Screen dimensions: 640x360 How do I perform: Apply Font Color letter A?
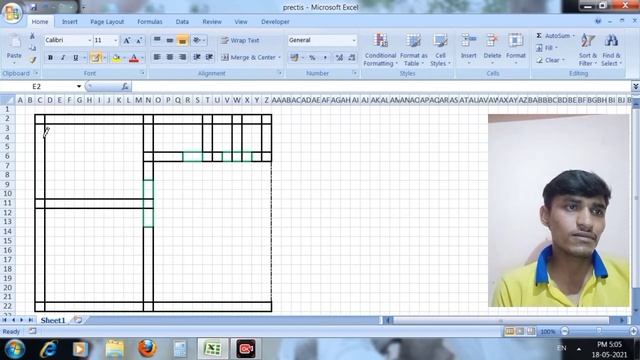point(134,58)
